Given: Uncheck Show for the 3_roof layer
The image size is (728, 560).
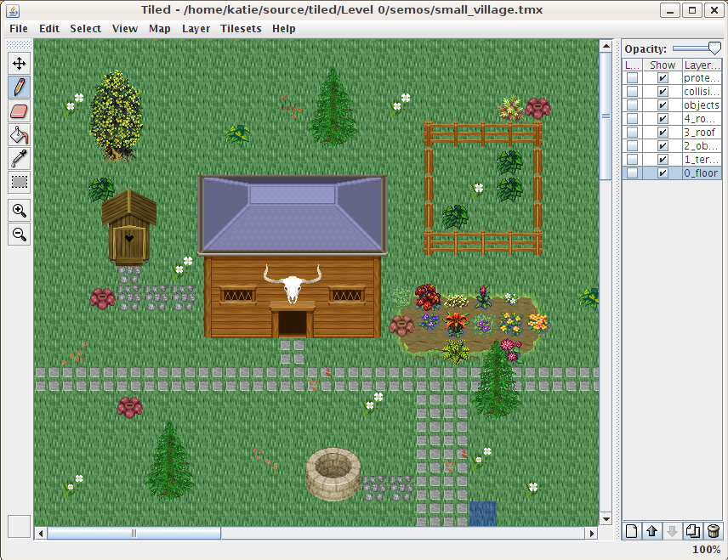Looking at the screenshot, I should pos(662,133).
